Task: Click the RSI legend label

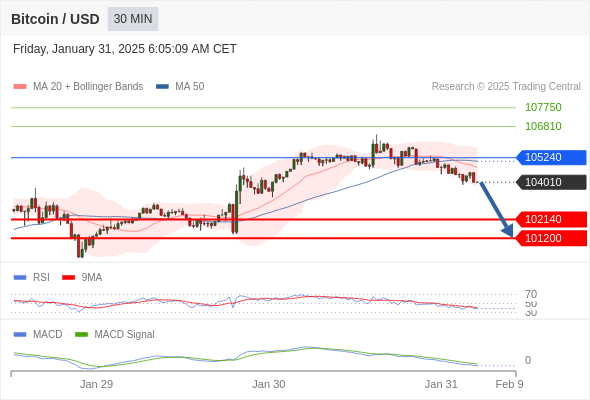Action: coord(41,278)
